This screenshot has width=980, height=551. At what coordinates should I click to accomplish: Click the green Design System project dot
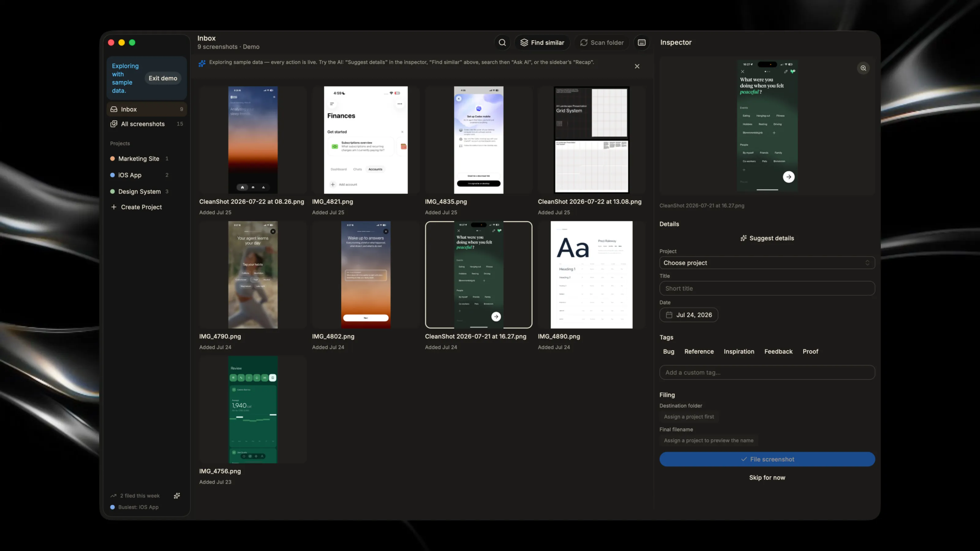(x=113, y=191)
